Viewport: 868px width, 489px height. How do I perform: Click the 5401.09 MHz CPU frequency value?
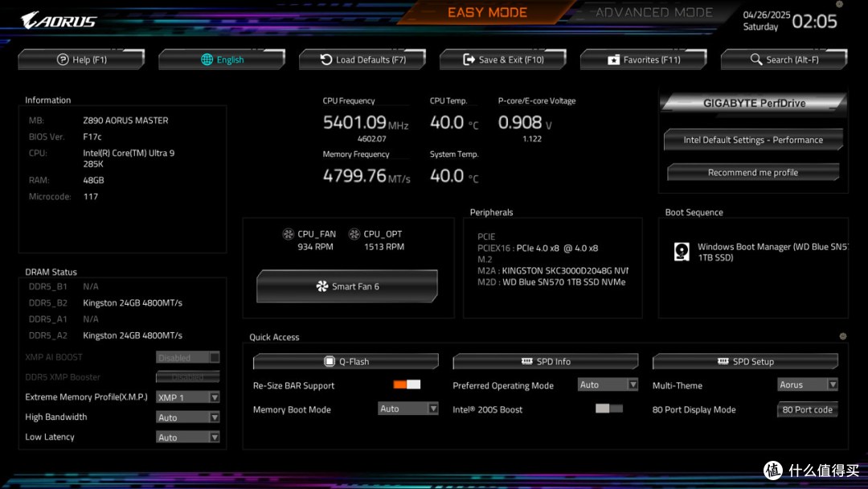(x=366, y=122)
